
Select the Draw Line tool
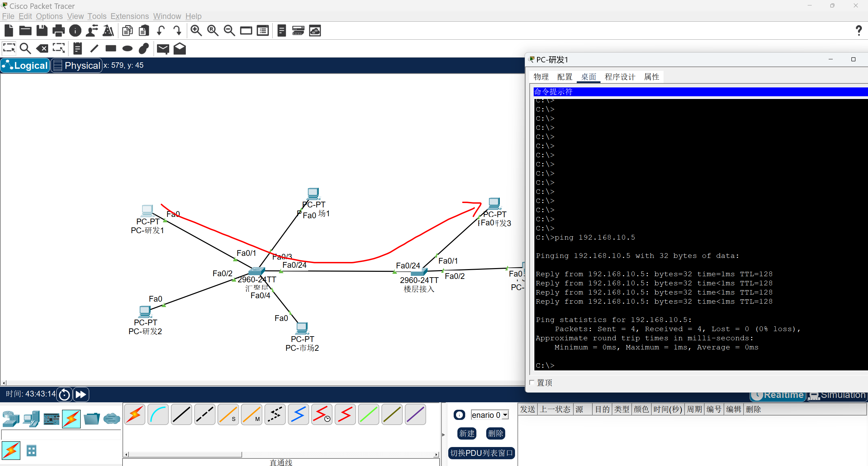[94, 48]
